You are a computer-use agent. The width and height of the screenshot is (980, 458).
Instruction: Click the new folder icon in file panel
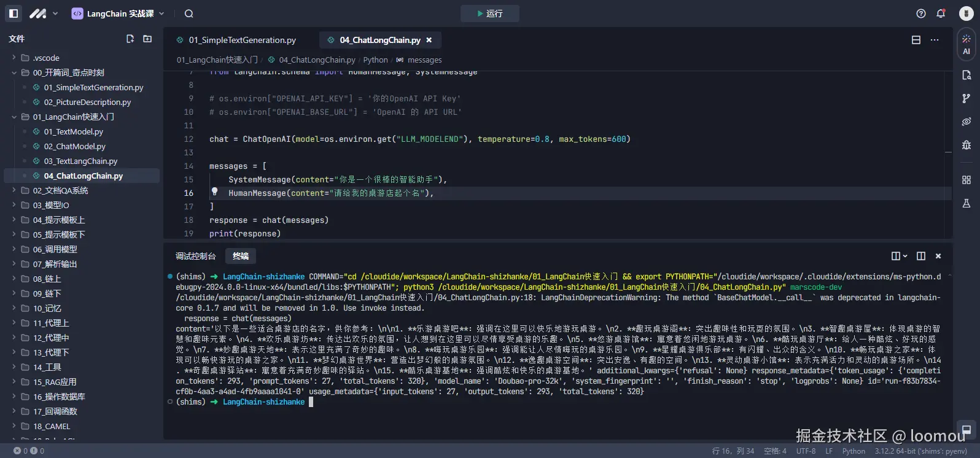[147, 39]
